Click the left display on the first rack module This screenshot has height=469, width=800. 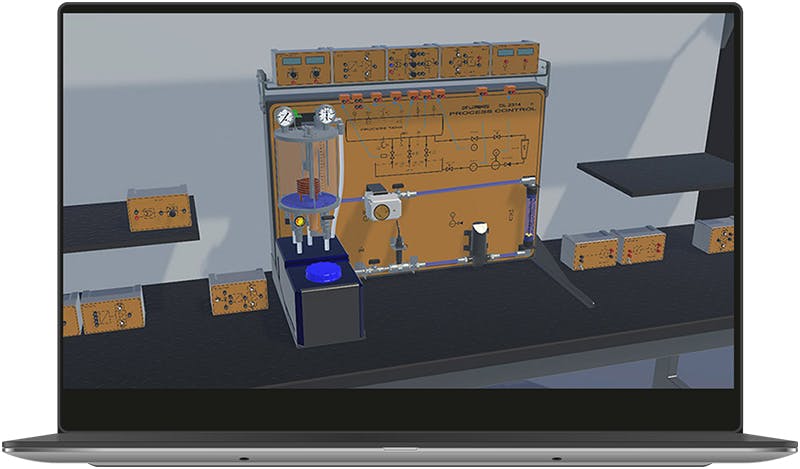(x=291, y=60)
